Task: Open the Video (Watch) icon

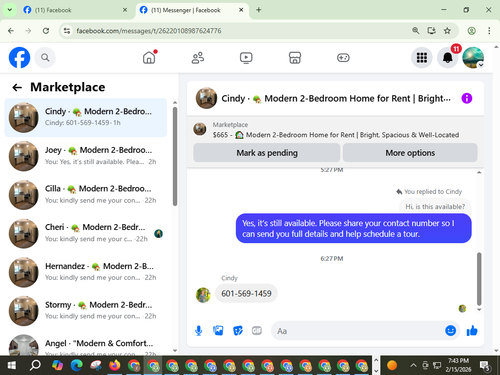Action: tap(246, 58)
